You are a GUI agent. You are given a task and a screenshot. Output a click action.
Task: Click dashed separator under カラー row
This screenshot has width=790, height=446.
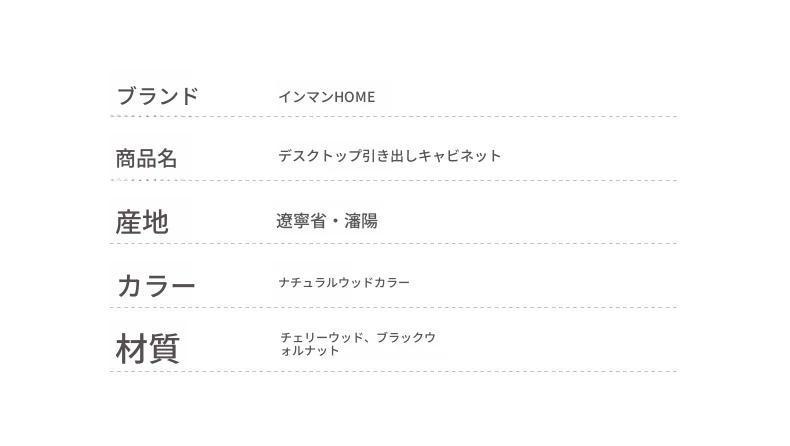pyautogui.click(x=393, y=307)
